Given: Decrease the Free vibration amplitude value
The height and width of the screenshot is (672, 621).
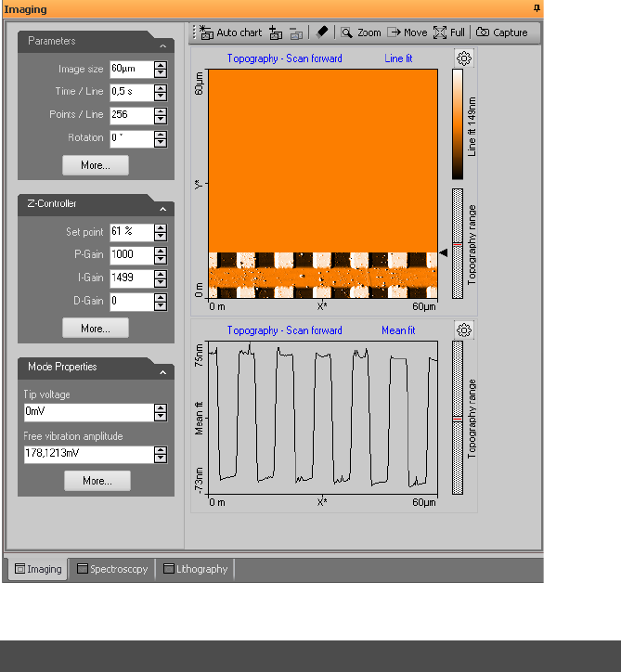Looking at the screenshot, I should (161, 459).
